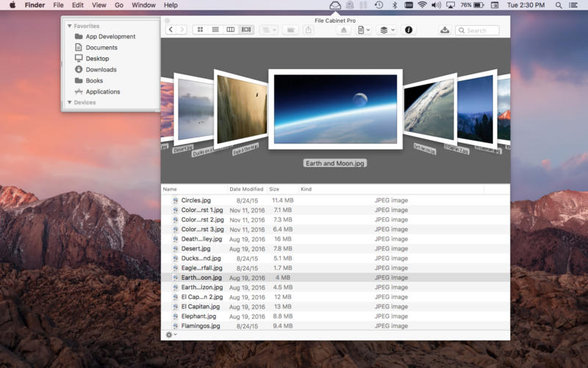Screen dimensions: 588x368
Task: Open the stacked layers dropdown
Action: [x=387, y=30]
